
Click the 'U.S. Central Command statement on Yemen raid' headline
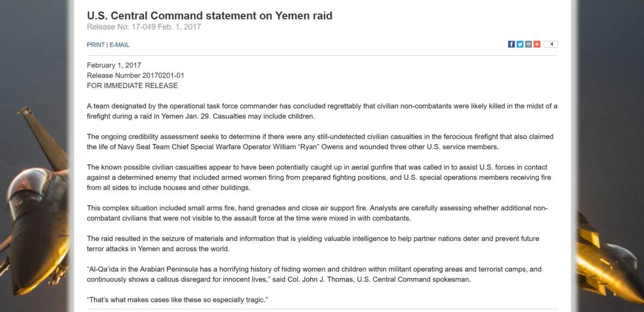click(x=209, y=16)
